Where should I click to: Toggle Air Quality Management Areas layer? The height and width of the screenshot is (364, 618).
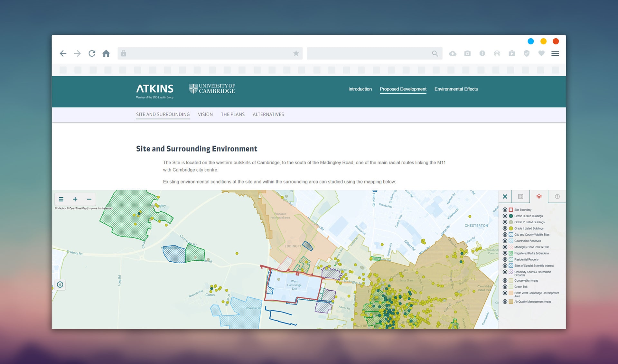click(x=505, y=302)
